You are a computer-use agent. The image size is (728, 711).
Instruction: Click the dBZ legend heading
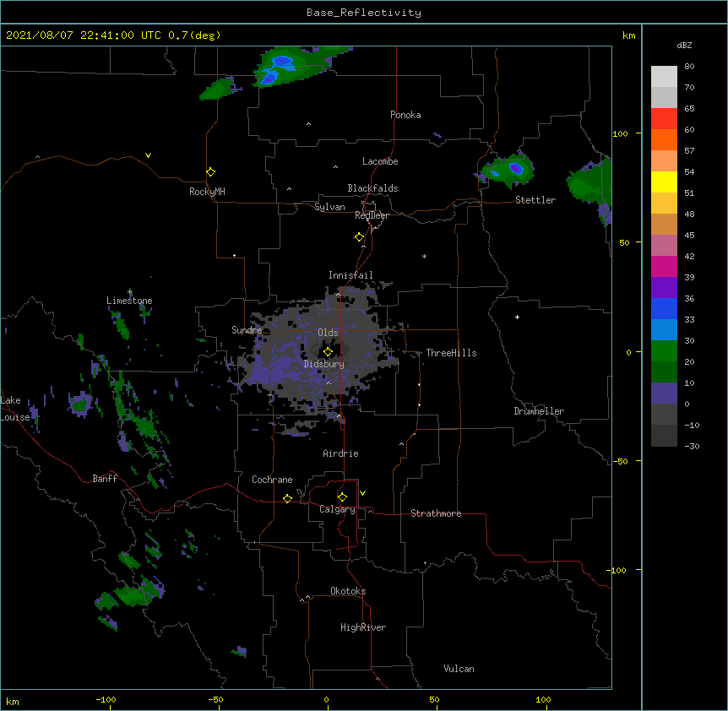pyautogui.click(x=684, y=45)
